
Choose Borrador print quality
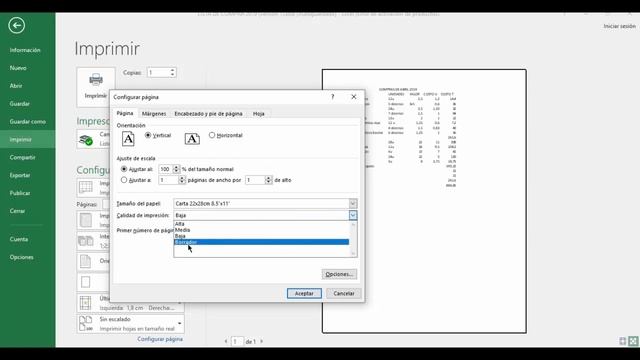tap(261, 242)
